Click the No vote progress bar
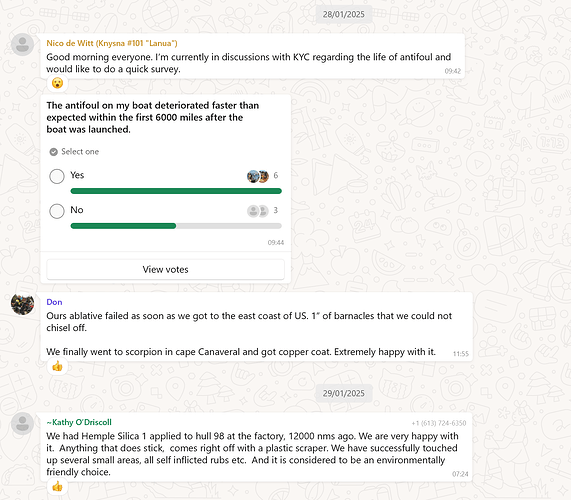571x500 pixels. coord(176,226)
